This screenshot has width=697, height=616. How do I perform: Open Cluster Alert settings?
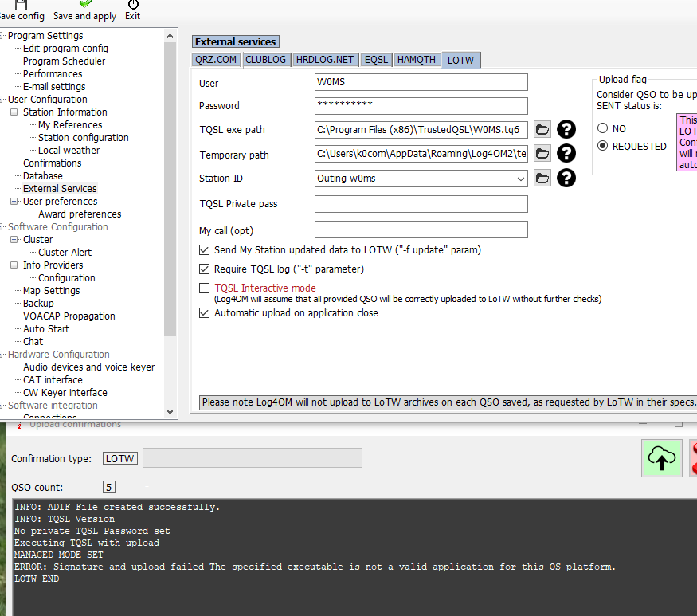click(x=65, y=253)
